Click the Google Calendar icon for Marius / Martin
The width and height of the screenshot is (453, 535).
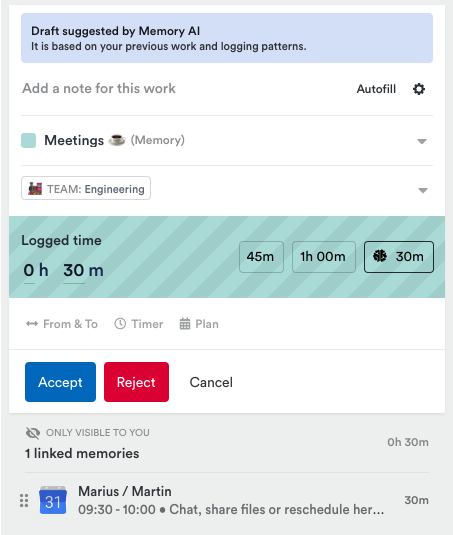coord(53,500)
